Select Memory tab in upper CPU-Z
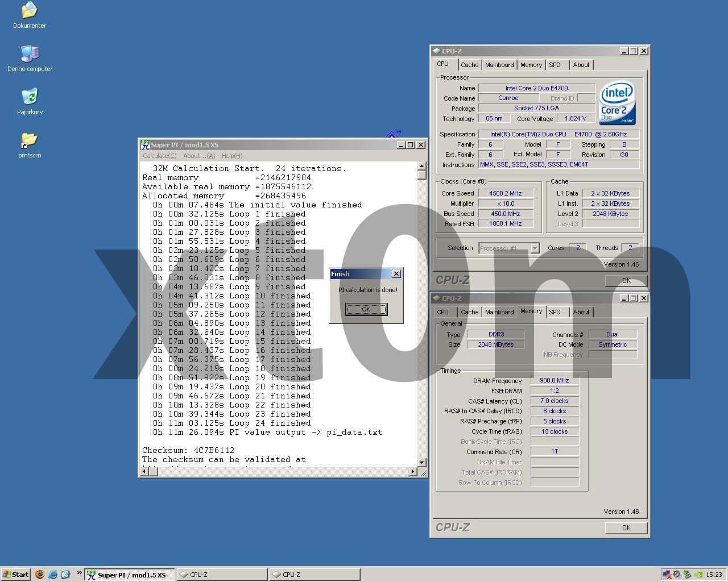The height and width of the screenshot is (582, 728). [x=531, y=65]
